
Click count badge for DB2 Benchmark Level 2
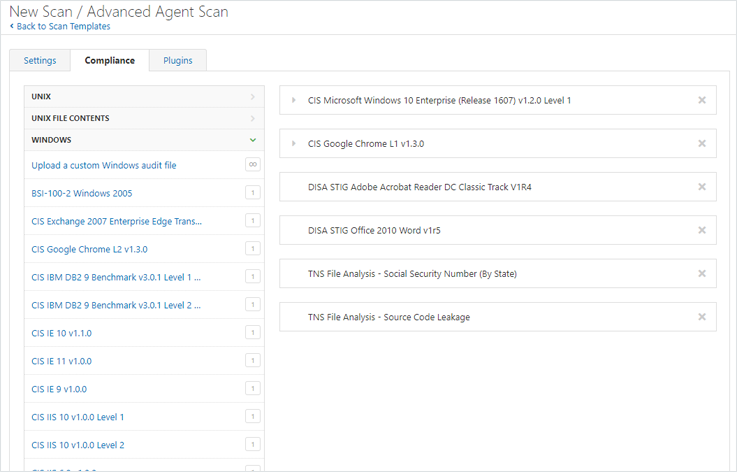[x=253, y=304]
